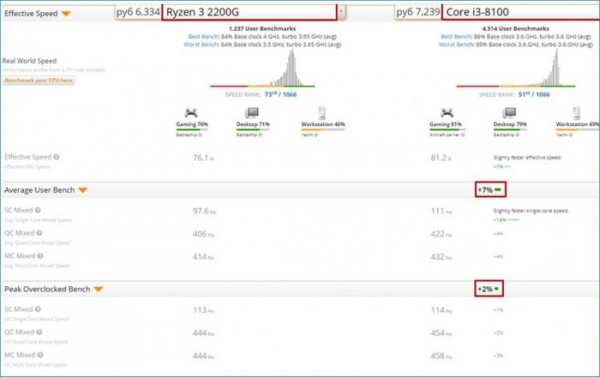Click the Ryzen Desktop 71% monitor icon
The width and height of the screenshot is (600, 377).
point(252,113)
